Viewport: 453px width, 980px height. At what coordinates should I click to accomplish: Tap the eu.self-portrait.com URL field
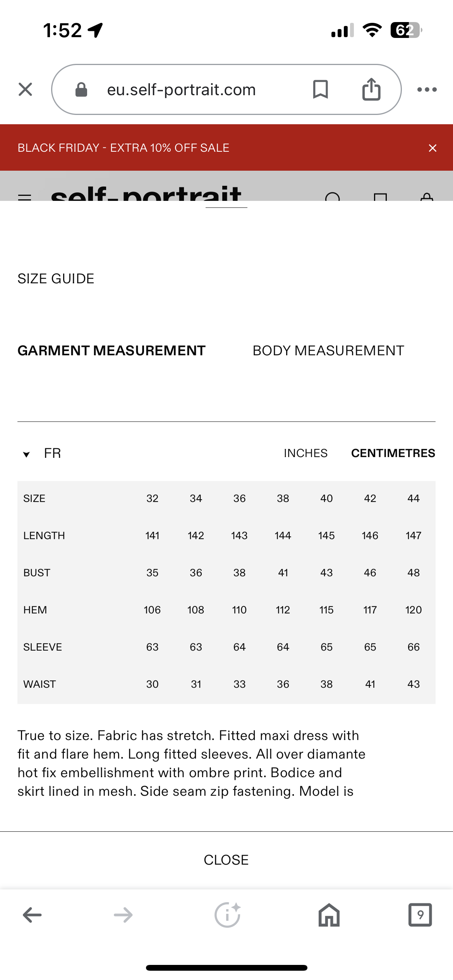click(x=181, y=90)
